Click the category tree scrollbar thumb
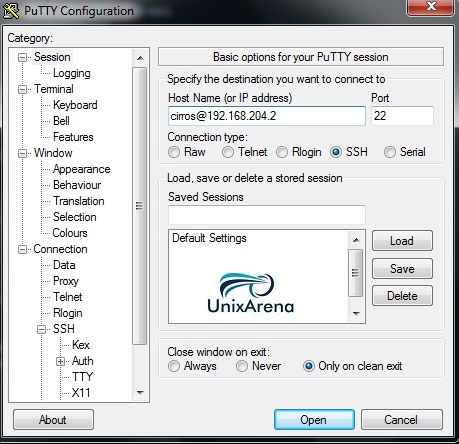 click(140, 206)
